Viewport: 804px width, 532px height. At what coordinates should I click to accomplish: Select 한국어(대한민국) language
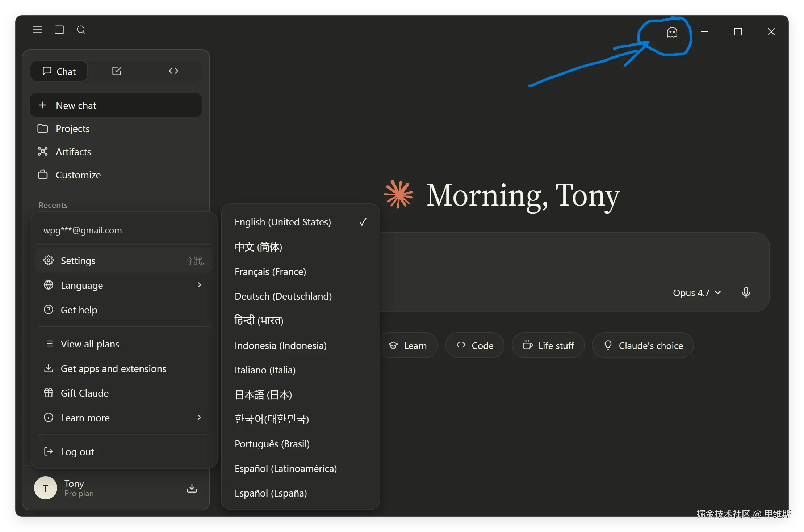coord(301,419)
